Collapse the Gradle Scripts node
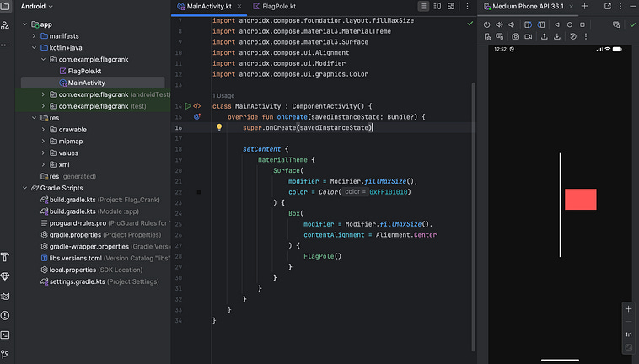 point(24,188)
